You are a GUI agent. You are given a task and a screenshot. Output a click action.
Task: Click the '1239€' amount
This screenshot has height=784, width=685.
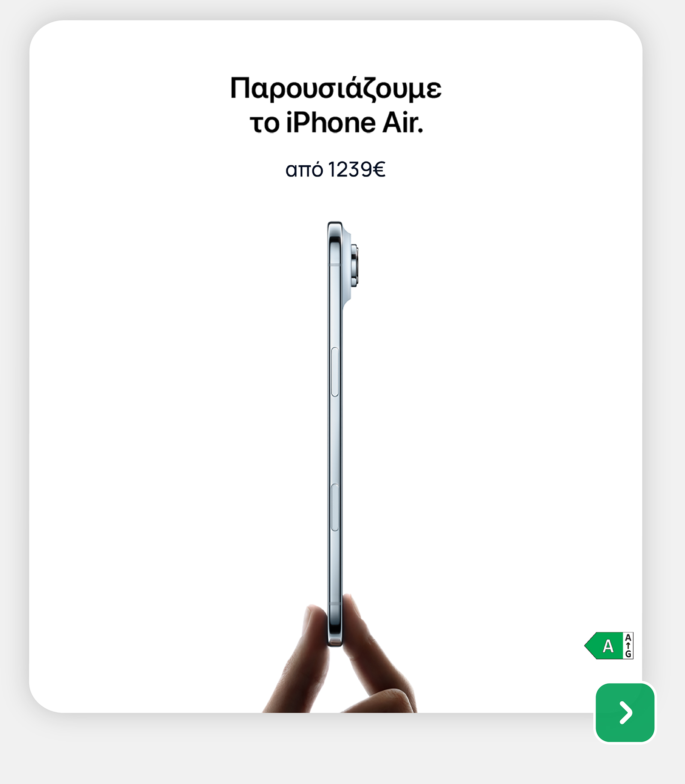[x=357, y=170]
